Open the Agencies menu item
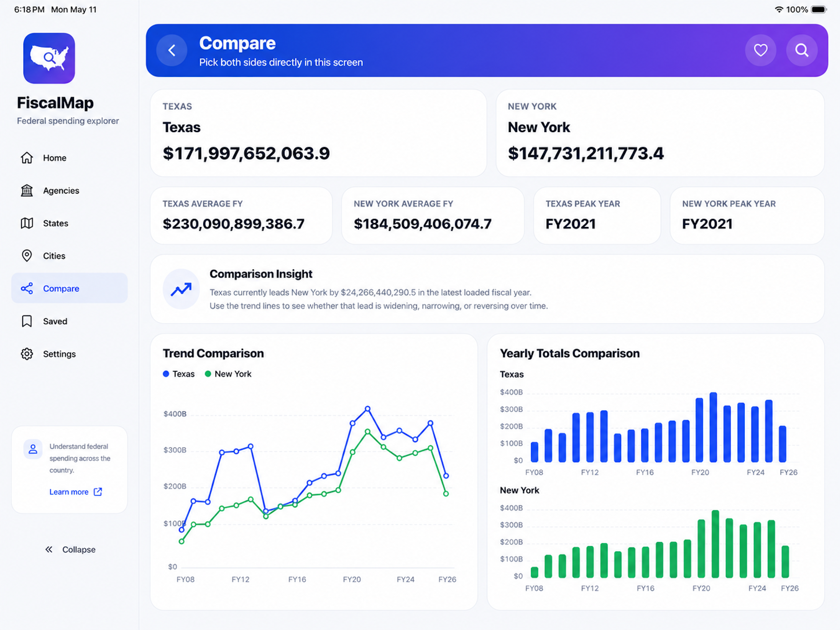The width and height of the screenshot is (840, 630). pos(69,190)
